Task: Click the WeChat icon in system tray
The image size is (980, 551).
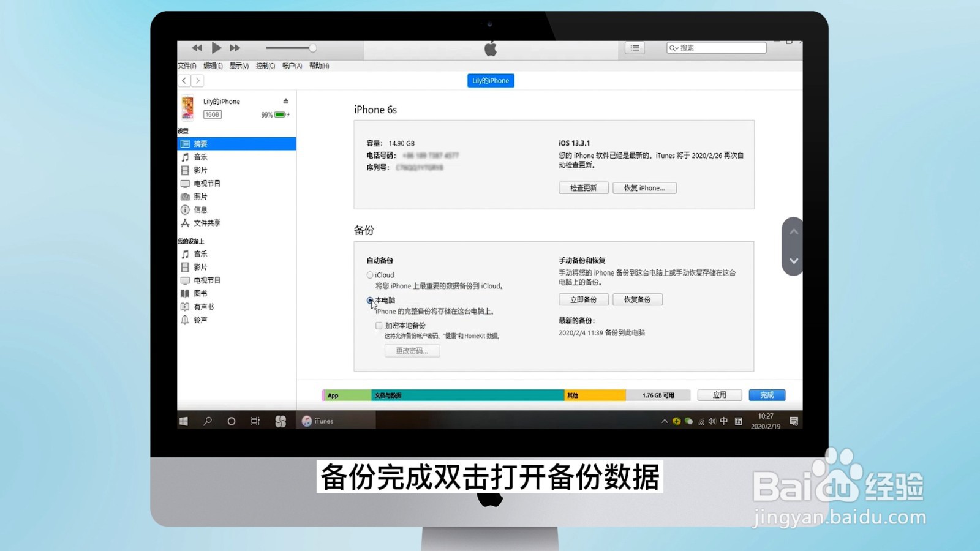Action: 688,421
